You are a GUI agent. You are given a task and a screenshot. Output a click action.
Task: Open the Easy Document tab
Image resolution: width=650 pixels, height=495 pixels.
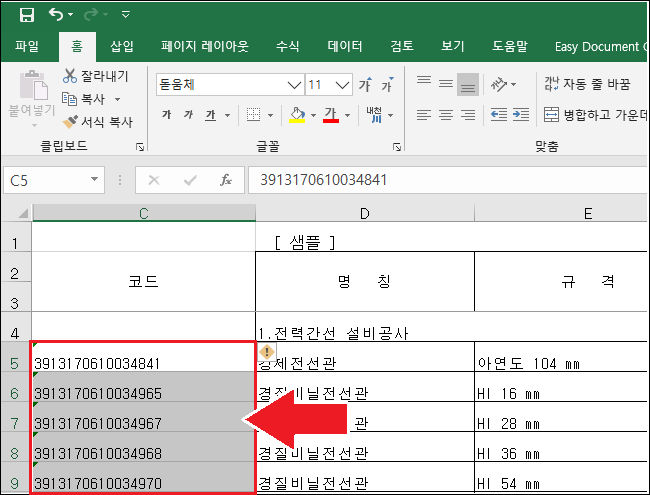601,46
